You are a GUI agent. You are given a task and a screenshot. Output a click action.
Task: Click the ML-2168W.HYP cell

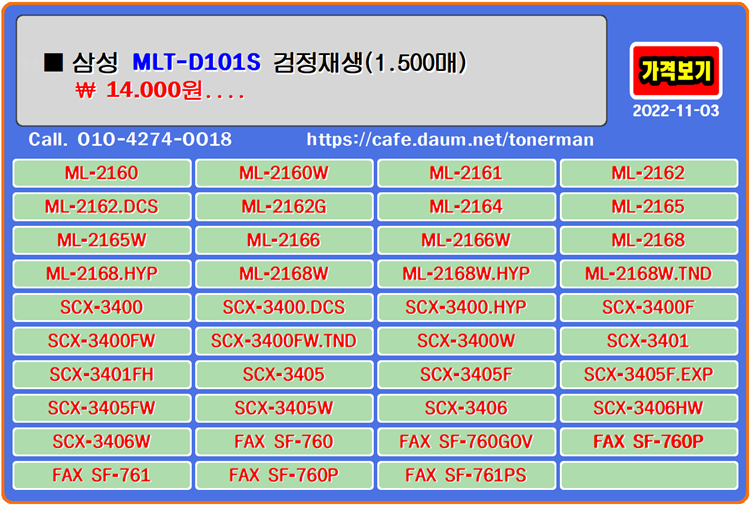coord(466,274)
